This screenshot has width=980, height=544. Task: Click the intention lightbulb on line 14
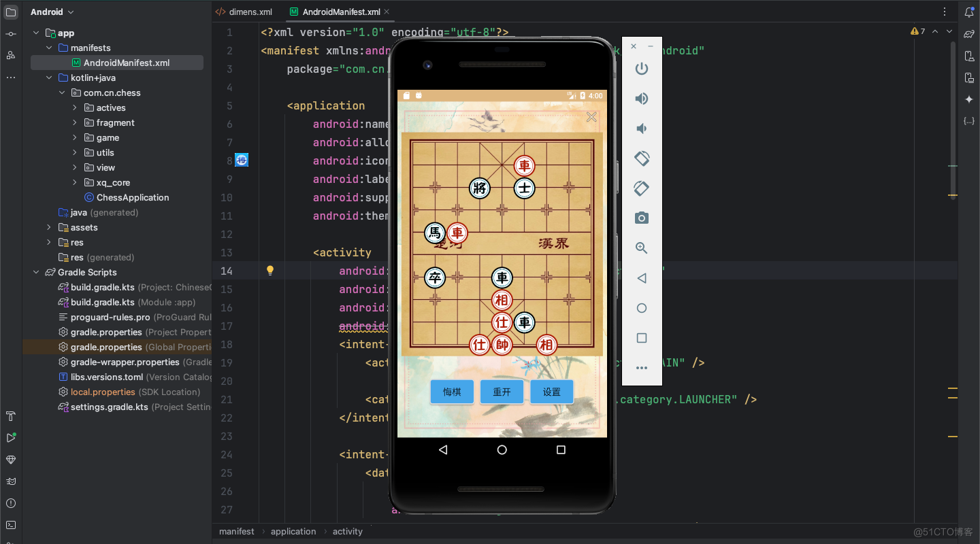click(x=269, y=271)
